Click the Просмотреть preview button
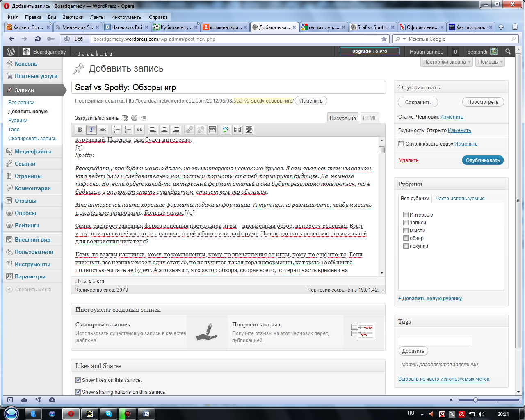Screen dimensions: 525x420 pos(483,102)
